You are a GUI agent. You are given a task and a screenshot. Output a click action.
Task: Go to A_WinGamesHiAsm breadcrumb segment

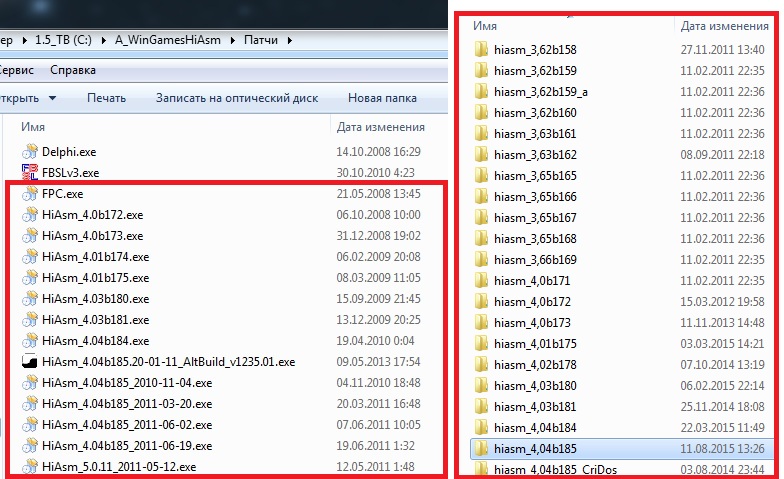point(168,40)
